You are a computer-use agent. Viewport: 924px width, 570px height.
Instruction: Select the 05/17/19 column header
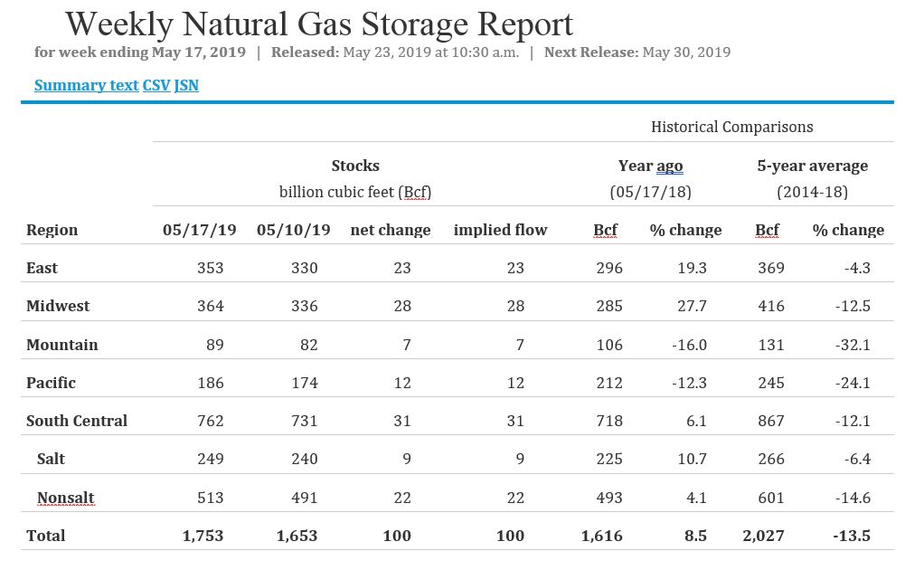coord(199,230)
